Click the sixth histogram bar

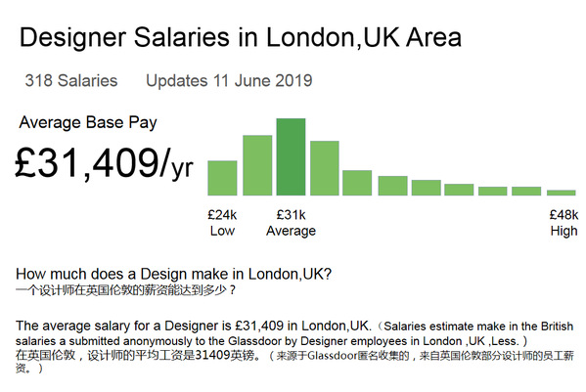pos(392,186)
